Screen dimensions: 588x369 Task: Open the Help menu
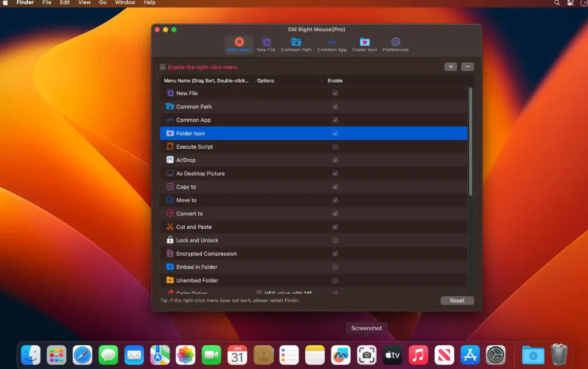point(150,3)
